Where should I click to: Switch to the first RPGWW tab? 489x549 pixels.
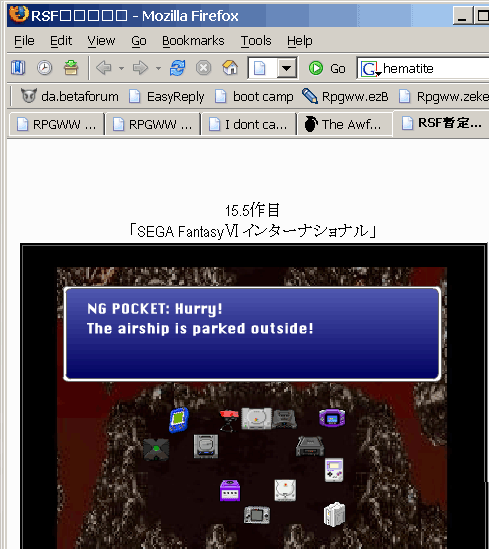(x=56, y=124)
